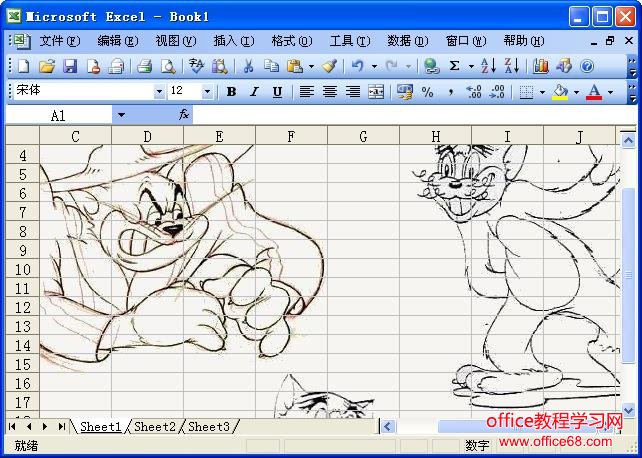Screen dimensions: 642x458
Task: Copy selection with the Copy icon
Action: [x=271, y=66]
